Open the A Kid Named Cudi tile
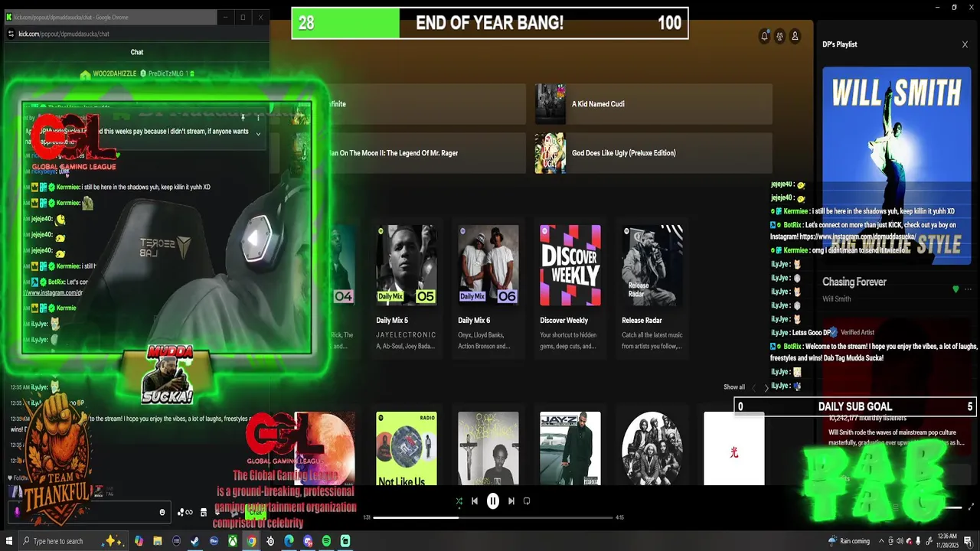This screenshot has height=551, width=980. (653, 104)
